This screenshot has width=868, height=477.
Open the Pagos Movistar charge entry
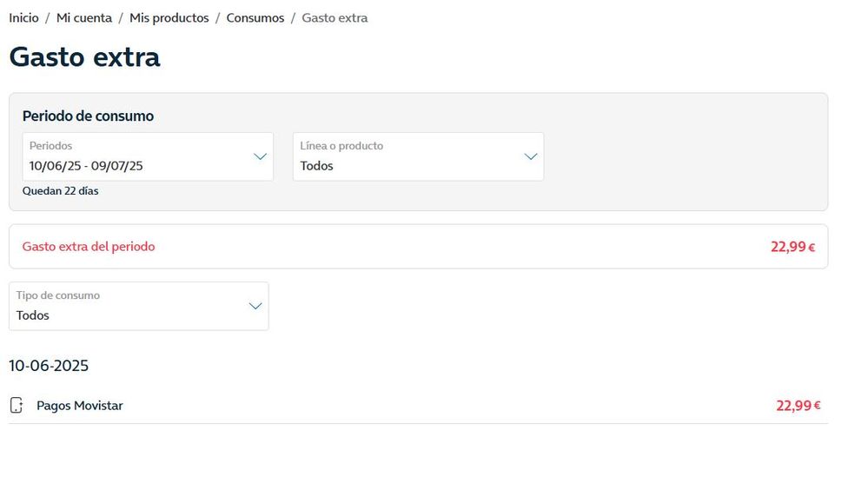(80, 406)
